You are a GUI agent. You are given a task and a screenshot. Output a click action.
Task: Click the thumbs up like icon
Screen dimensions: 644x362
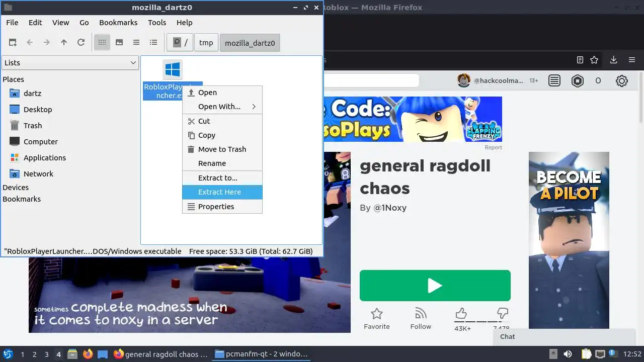click(x=461, y=314)
